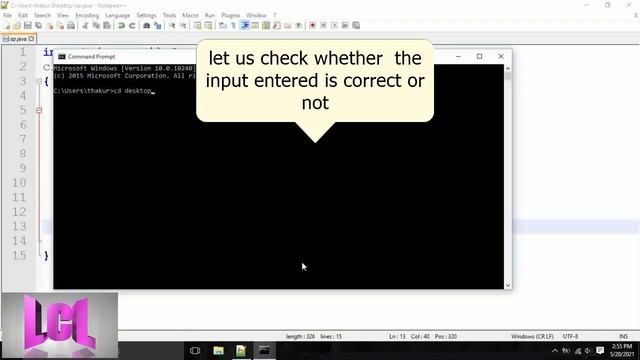
Task: Open the user defined language icon
Action: (255, 26)
